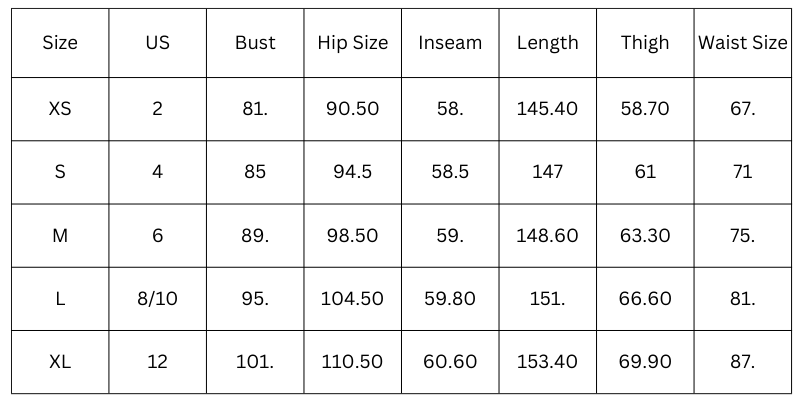Click the 94.5 hip size cell
This screenshot has height=400, width=800.
tap(353, 172)
